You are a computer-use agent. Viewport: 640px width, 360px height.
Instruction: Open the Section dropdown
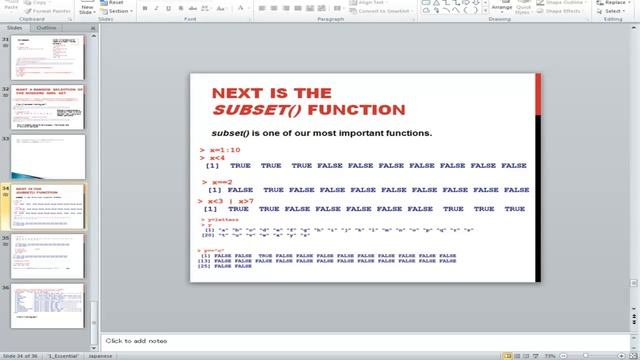(x=117, y=11)
